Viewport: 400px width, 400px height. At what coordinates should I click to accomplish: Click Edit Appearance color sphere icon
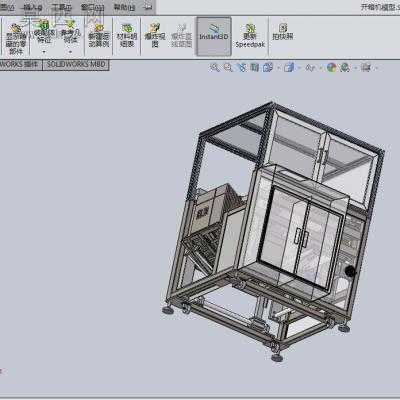(331, 68)
